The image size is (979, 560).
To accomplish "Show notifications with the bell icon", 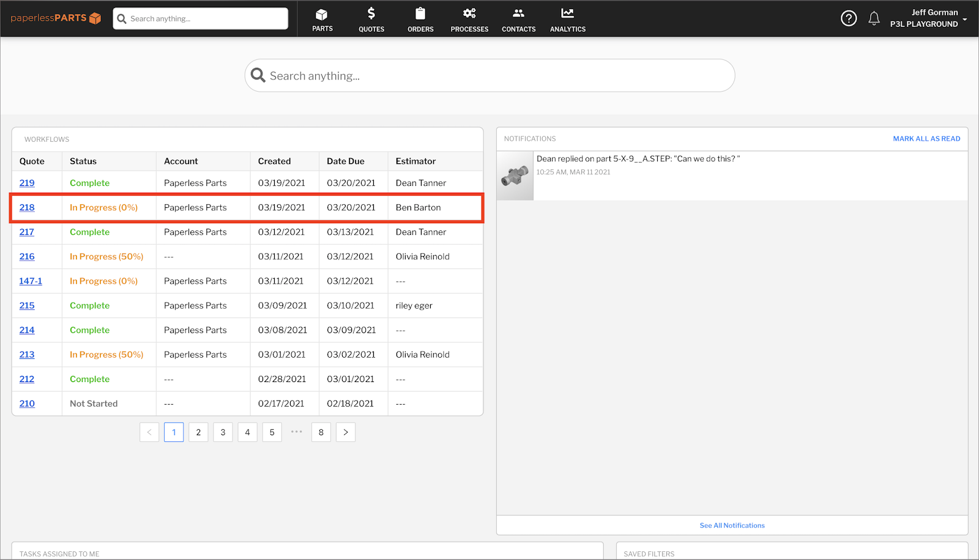I will (x=874, y=18).
